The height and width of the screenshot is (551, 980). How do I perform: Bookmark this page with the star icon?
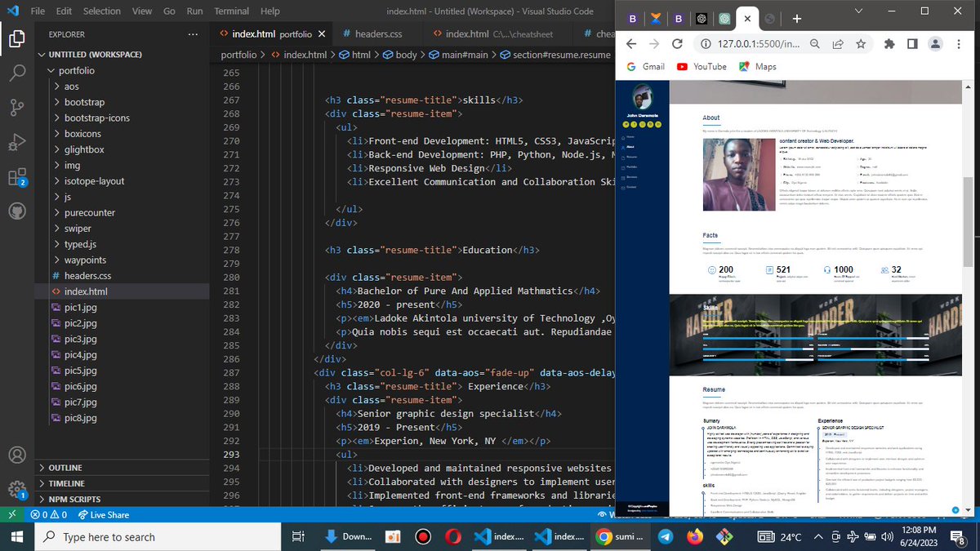pyautogui.click(x=861, y=44)
